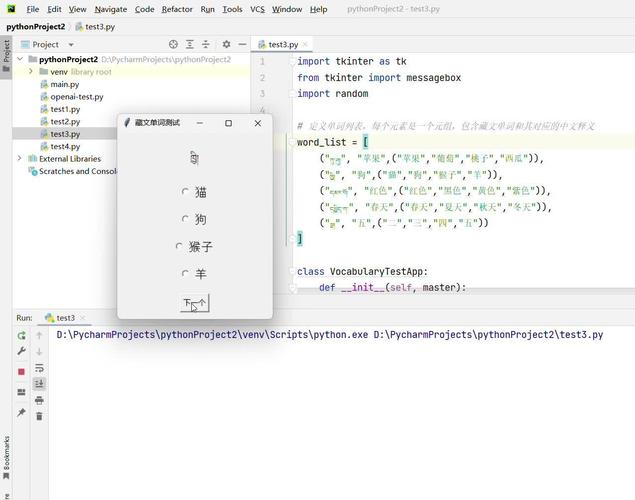Stop the running process red square
This screenshot has width=635, height=500.
[21, 372]
